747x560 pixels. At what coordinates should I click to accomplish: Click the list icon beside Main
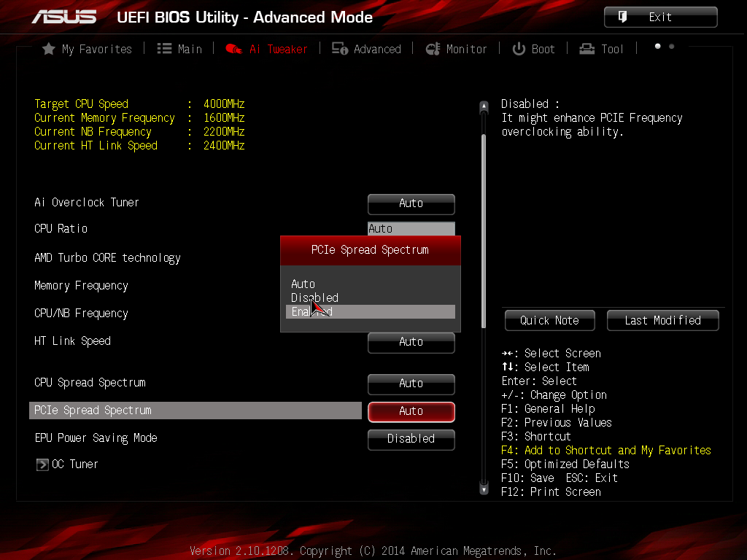[164, 49]
